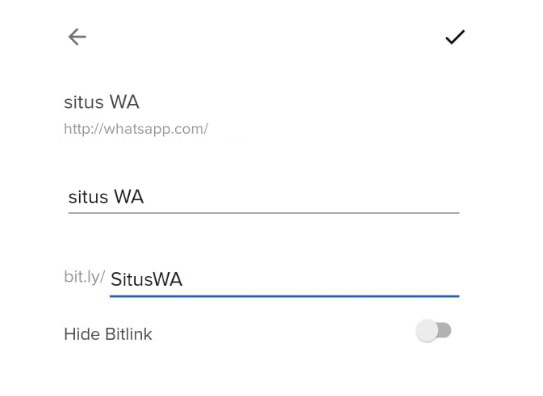Save the Bitlink changes via check icon
This screenshot has height=396, width=543.
coord(455,37)
